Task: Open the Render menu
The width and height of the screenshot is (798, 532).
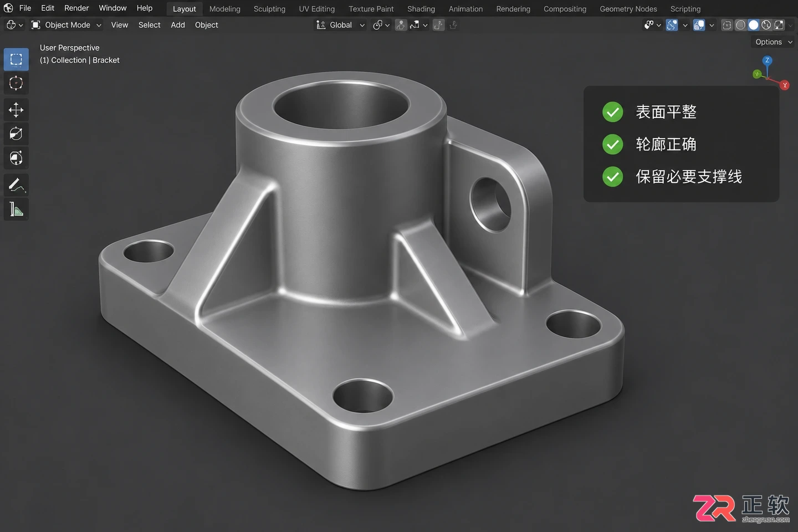Action: coord(76,8)
